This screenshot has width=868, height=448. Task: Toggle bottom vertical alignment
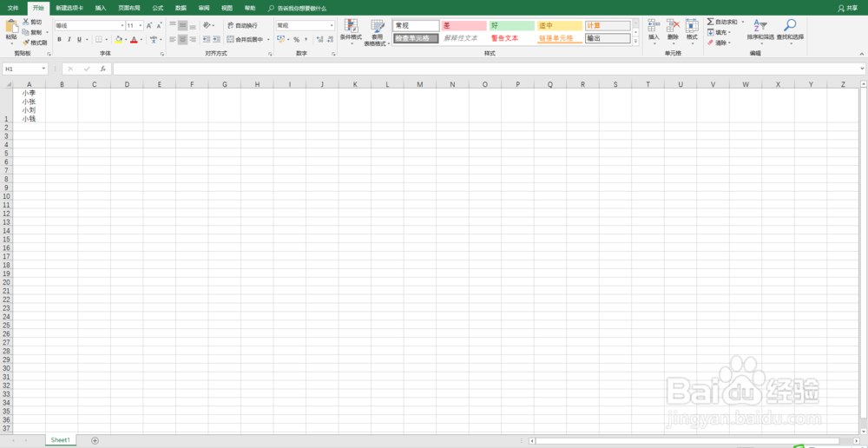click(x=193, y=25)
